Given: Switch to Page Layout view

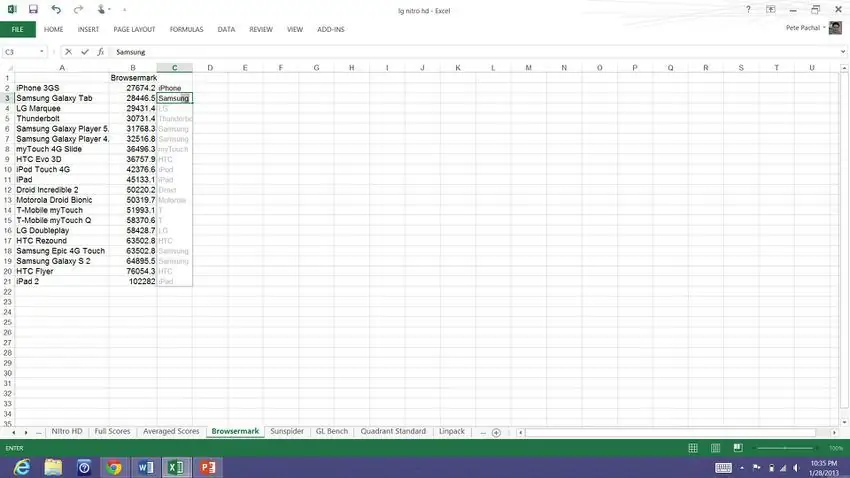Looking at the screenshot, I should (716, 448).
